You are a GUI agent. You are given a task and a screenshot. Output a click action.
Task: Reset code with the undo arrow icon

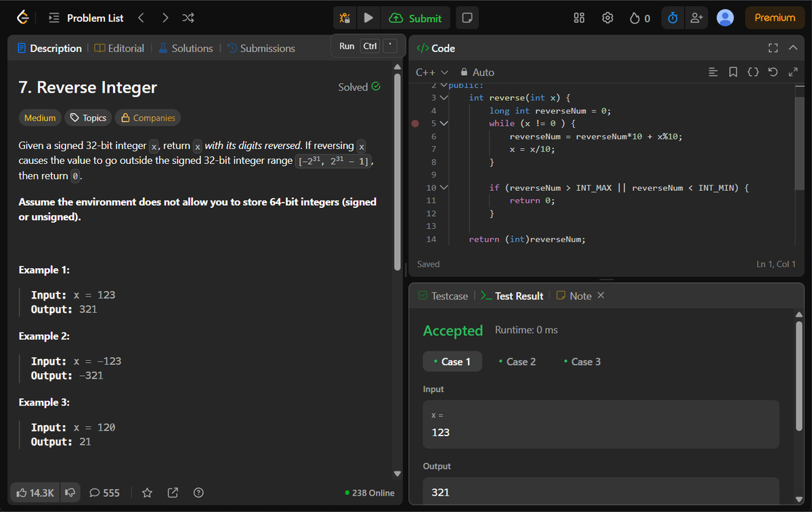pos(773,72)
